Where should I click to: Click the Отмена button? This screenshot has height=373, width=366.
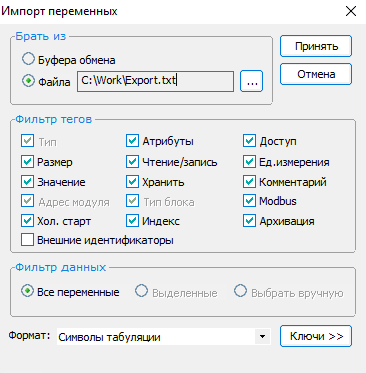click(316, 74)
